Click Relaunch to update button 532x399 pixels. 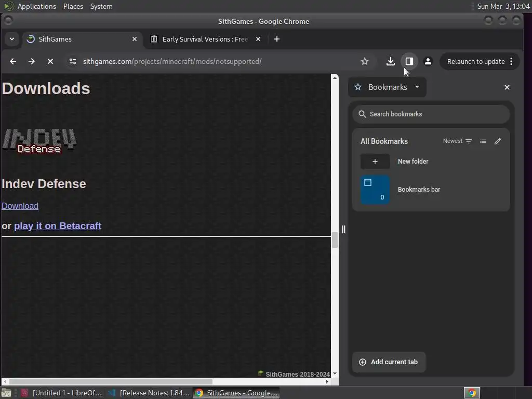pyautogui.click(x=476, y=61)
